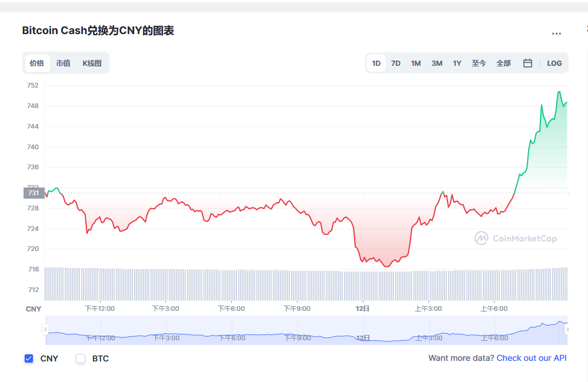
Task: Click the Bitcoin Cash兑换为CNY的图表 heading
Action: 98,31
